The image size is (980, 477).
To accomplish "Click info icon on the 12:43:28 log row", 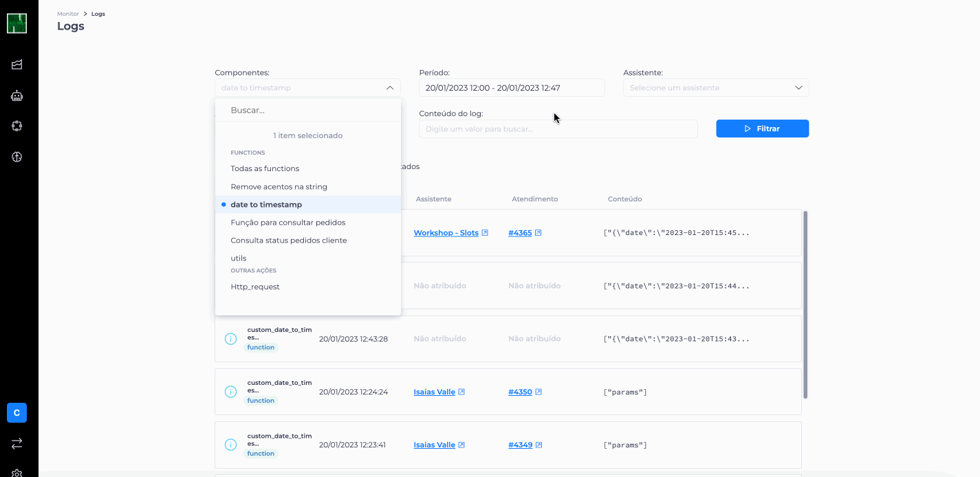I will (x=231, y=339).
